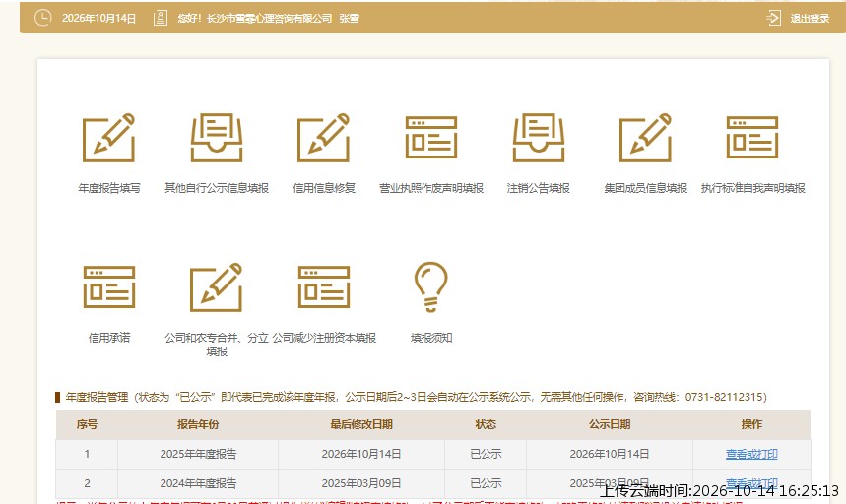Click the 最后修改日期 column header
The image size is (846, 504).
pyautogui.click(x=361, y=425)
